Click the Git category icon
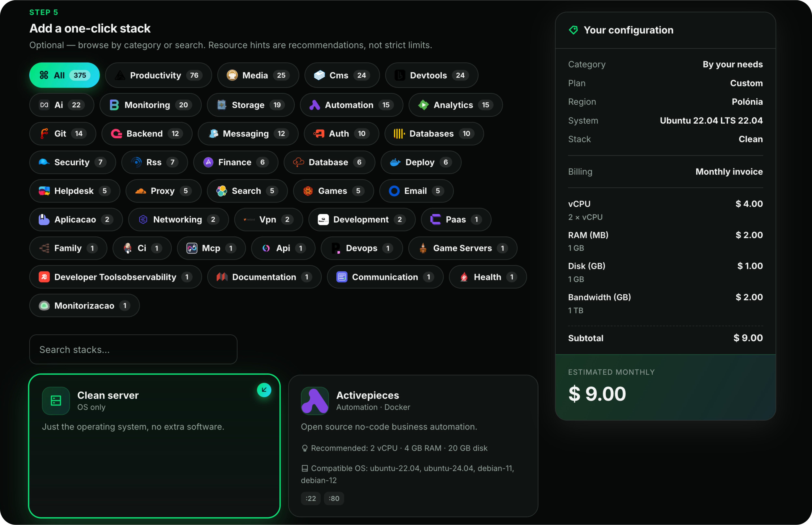 44,134
